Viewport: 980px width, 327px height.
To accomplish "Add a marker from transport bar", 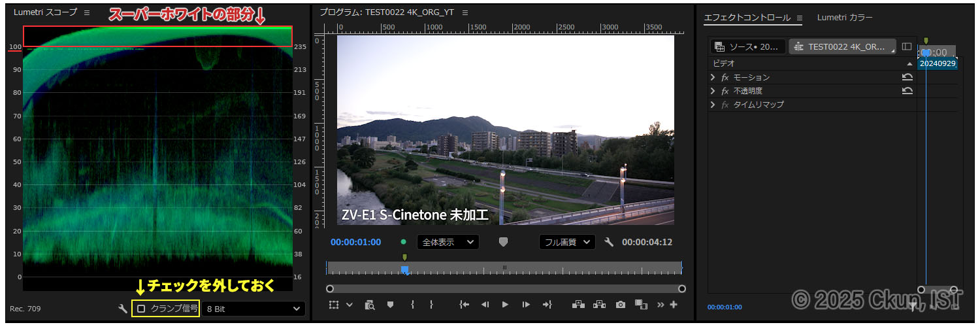I will pos(391,305).
